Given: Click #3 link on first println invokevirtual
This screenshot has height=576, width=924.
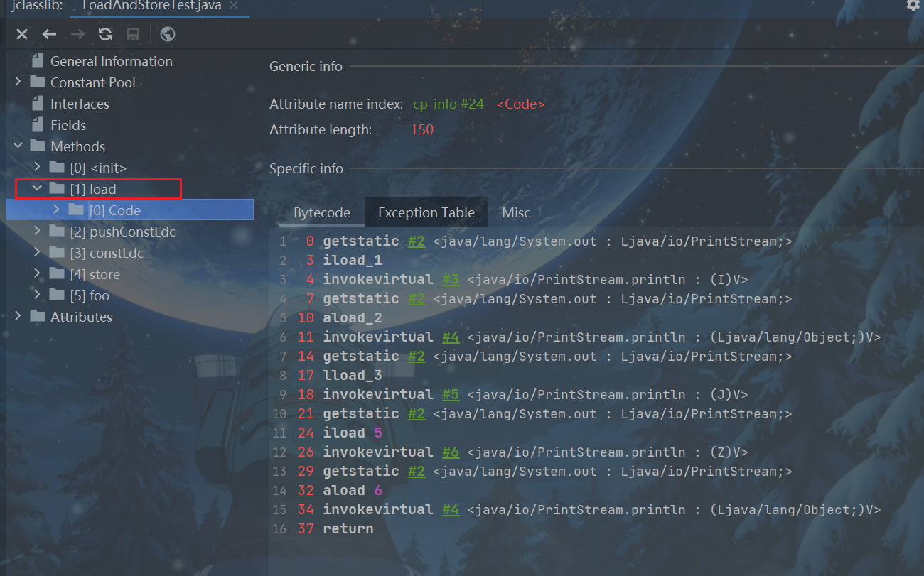Looking at the screenshot, I should click(x=451, y=280).
